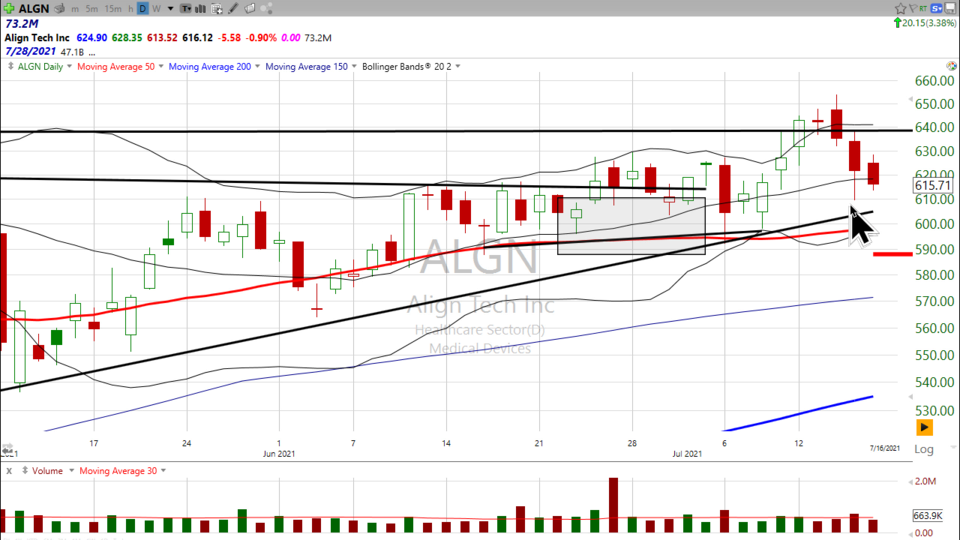Click the 2.0M volume scale label
Image resolution: width=960 pixels, height=540 pixels.
pos(925,481)
